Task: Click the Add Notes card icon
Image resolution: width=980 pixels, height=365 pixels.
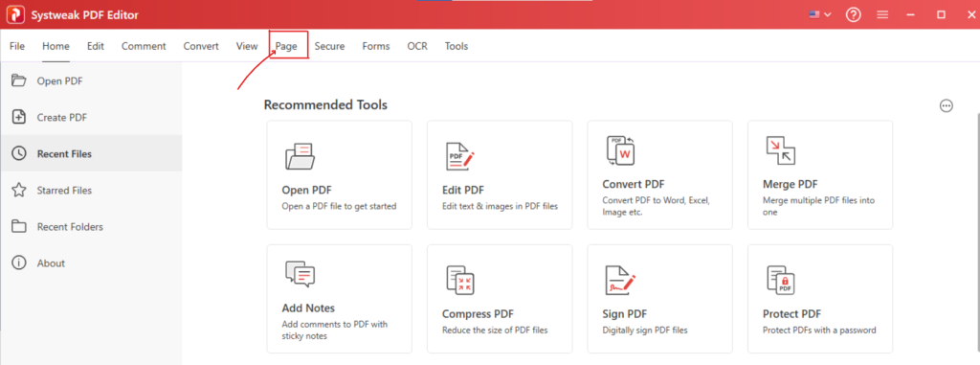Action: (300, 275)
